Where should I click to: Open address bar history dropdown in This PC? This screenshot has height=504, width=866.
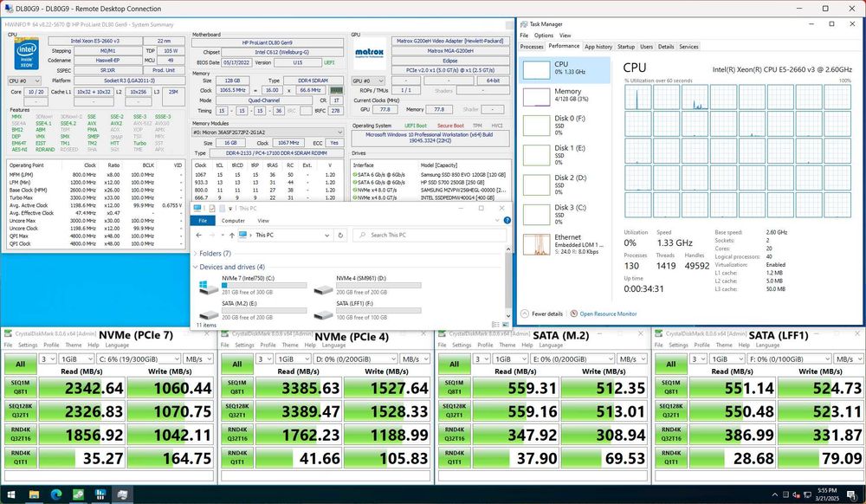[x=327, y=236]
